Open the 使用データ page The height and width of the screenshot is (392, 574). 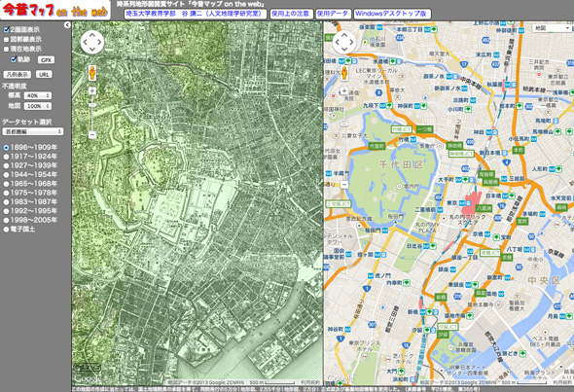333,14
